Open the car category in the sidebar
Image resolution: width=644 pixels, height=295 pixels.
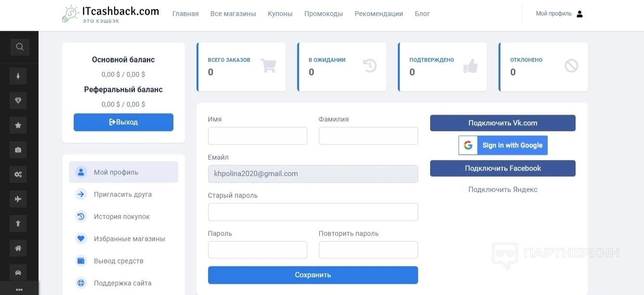[18, 272]
